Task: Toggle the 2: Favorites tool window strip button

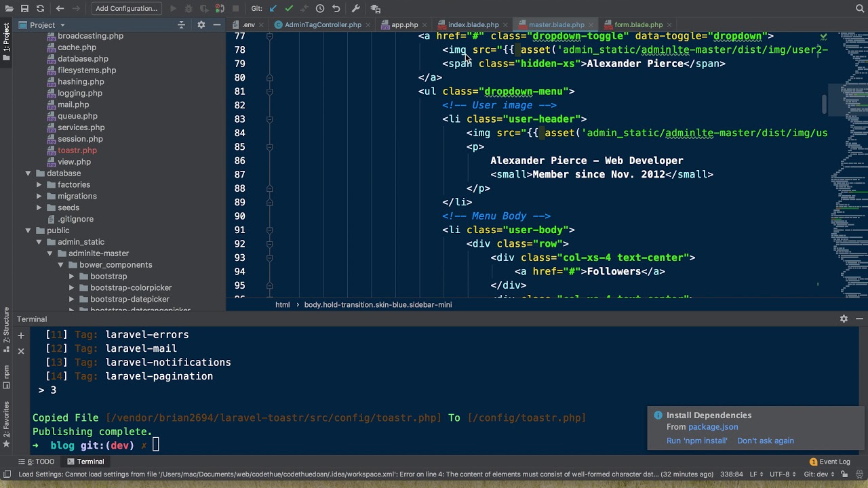Action: (6, 425)
